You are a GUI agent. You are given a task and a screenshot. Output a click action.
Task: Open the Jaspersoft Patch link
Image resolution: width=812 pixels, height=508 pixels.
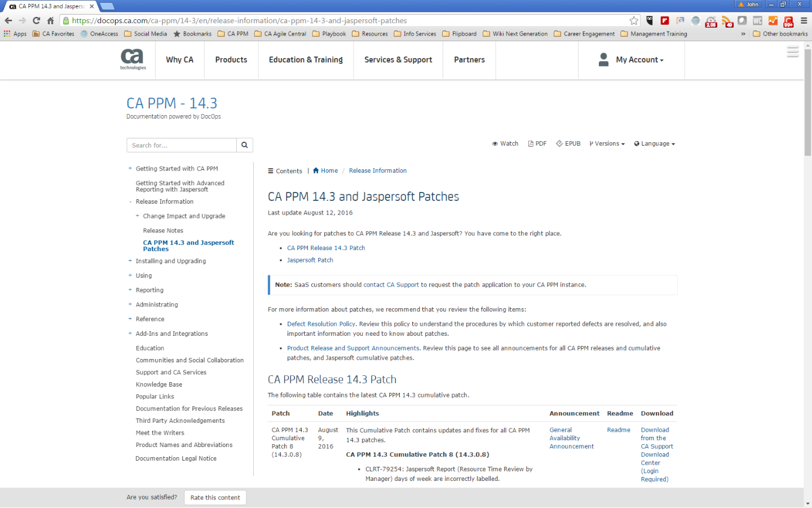[x=310, y=260]
